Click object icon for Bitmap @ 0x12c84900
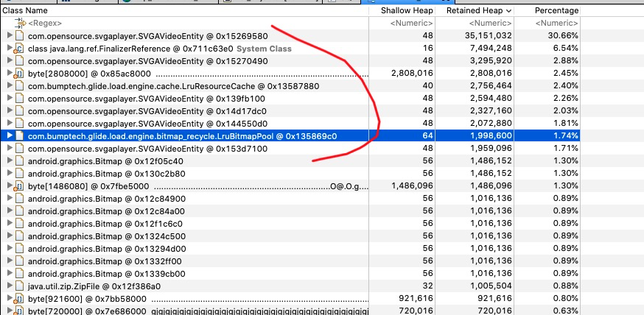Image resolution: width=644 pixels, height=315 pixels. (20, 199)
